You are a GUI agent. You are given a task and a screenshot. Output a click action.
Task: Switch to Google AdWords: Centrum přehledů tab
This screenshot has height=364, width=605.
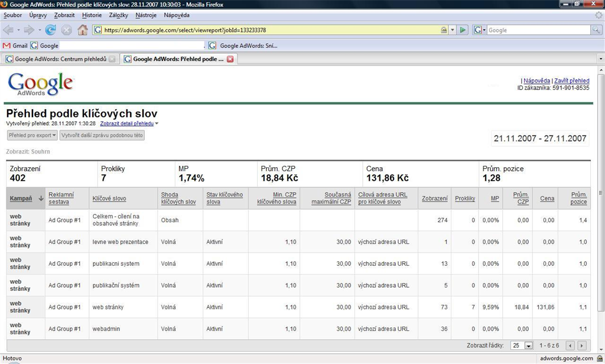61,59
